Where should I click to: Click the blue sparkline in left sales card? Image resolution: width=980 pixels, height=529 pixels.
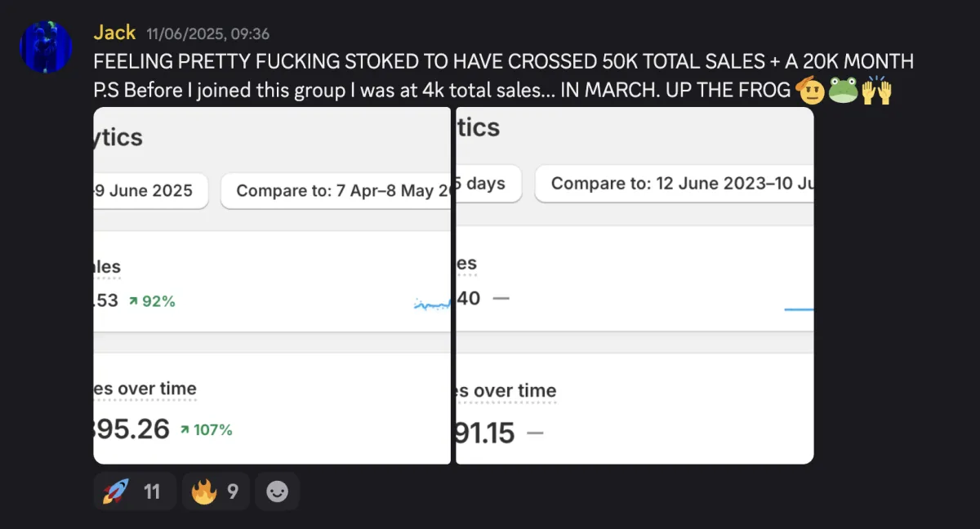click(x=432, y=305)
